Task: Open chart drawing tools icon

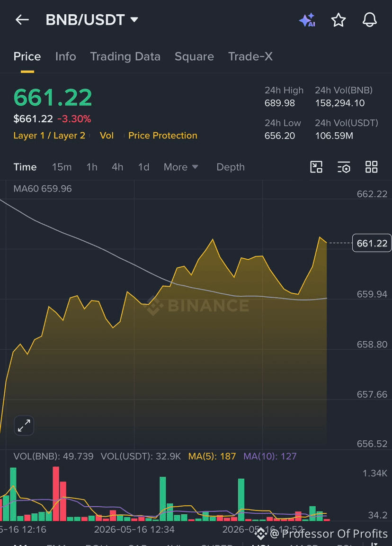Action: pyautogui.click(x=316, y=167)
